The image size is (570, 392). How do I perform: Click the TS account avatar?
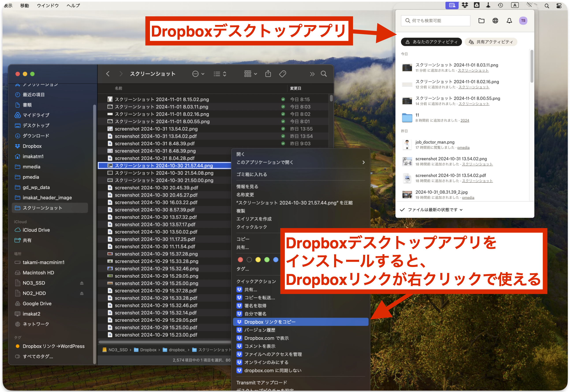523,21
